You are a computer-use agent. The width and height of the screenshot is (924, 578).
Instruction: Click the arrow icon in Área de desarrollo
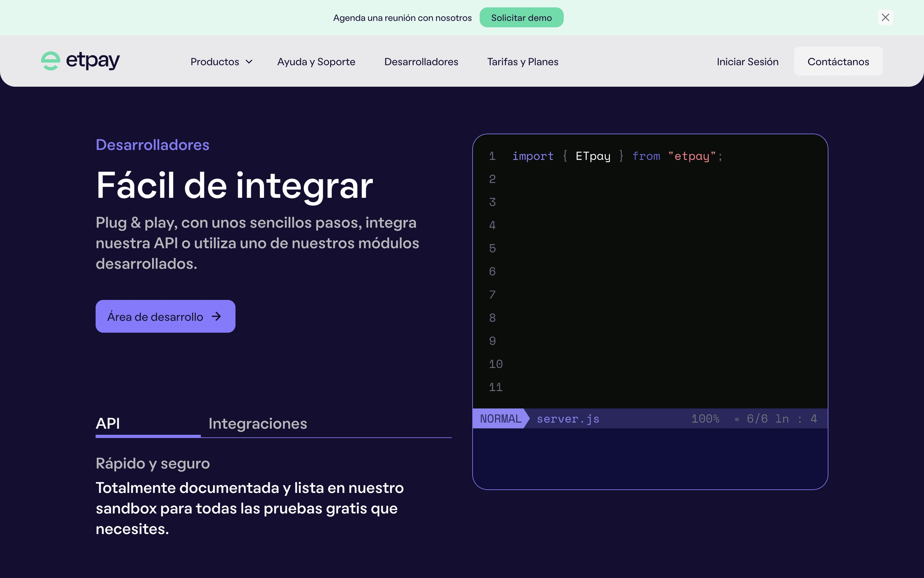tap(217, 317)
